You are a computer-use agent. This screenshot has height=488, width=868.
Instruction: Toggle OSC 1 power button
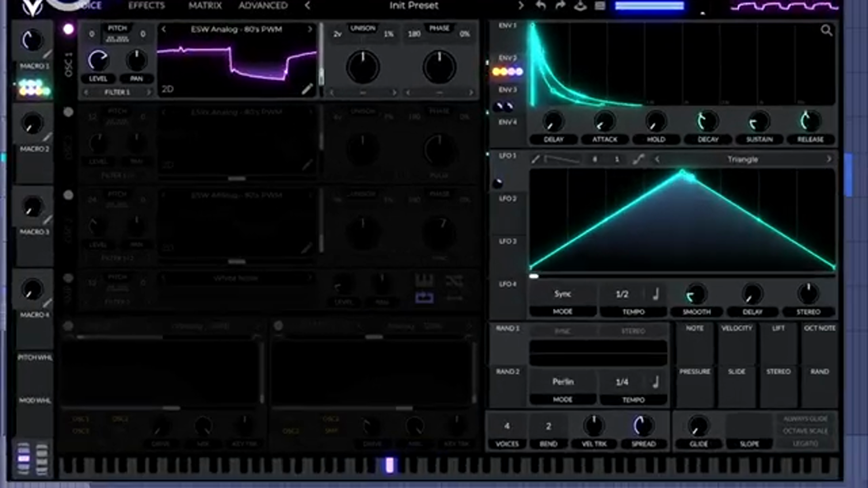click(x=68, y=29)
